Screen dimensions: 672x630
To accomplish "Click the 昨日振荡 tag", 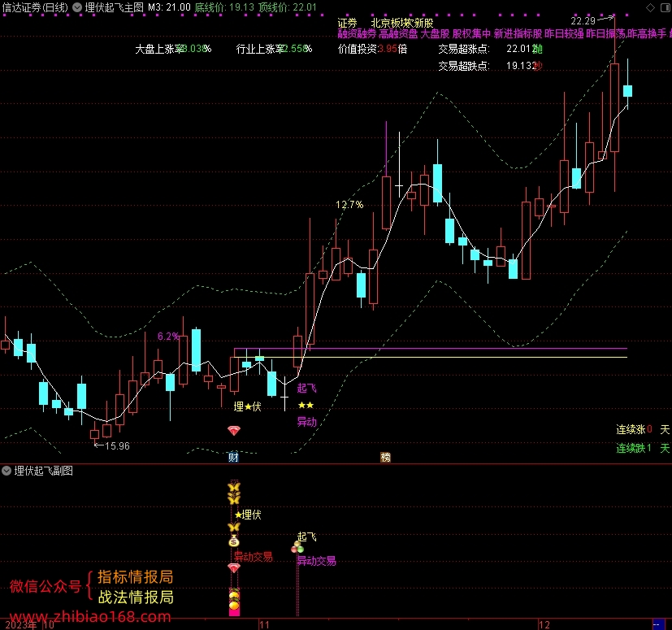I will pyautogui.click(x=605, y=34).
